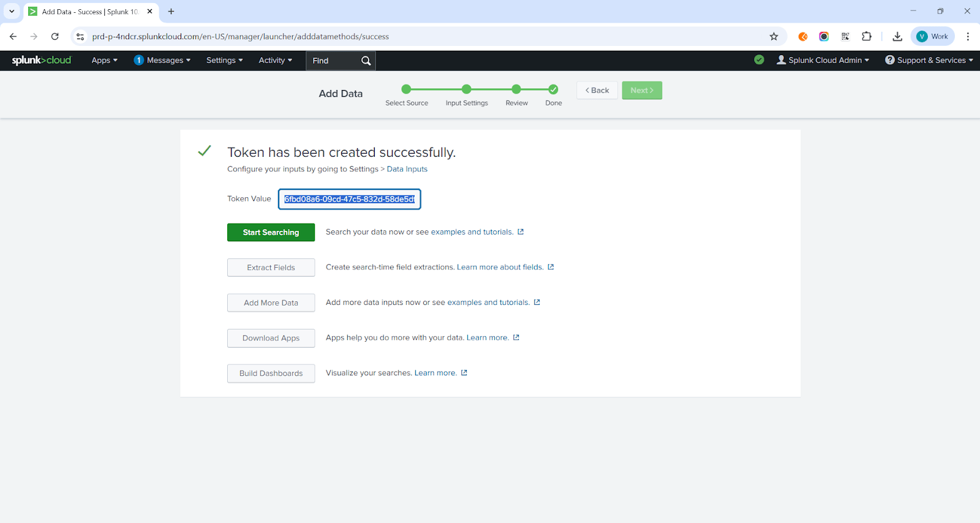Go back in browser history

[13, 36]
